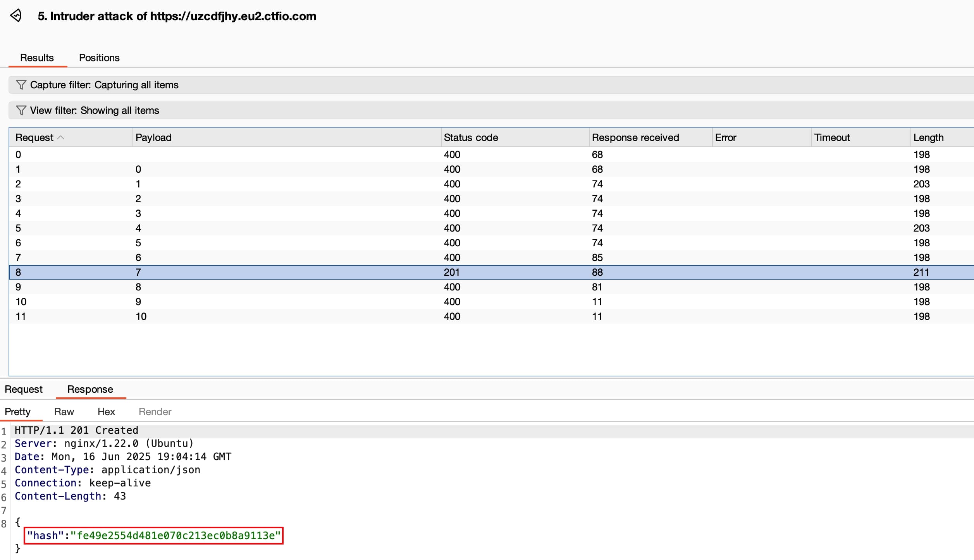
Task: Sort by the Length column header
Action: coord(942,137)
